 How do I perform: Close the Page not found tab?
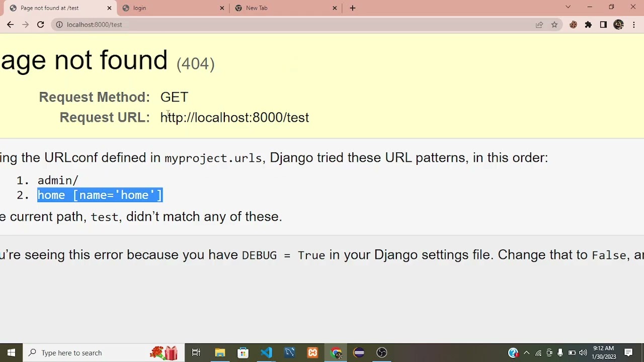point(109,8)
